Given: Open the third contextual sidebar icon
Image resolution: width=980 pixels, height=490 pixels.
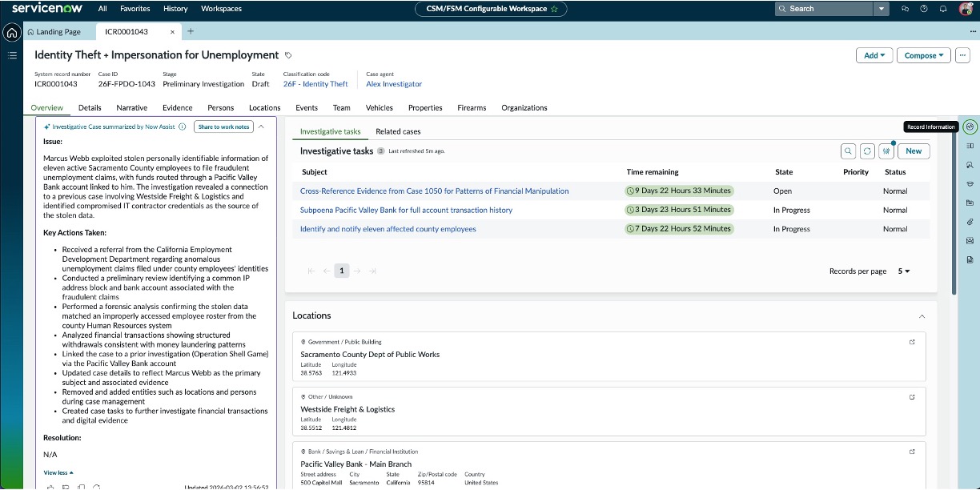Looking at the screenshot, I should pos(970,164).
